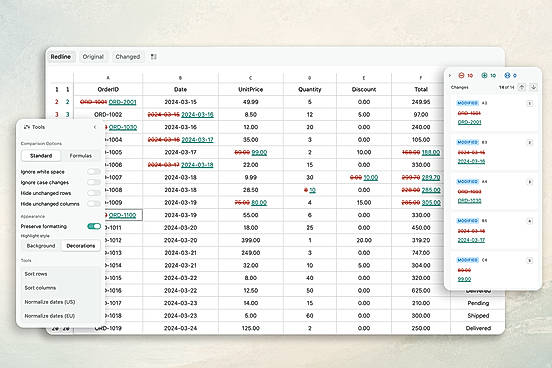The width and height of the screenshot is (552, 368).
Task: Click number badge on B3 change card
Action: pos(529,142)
